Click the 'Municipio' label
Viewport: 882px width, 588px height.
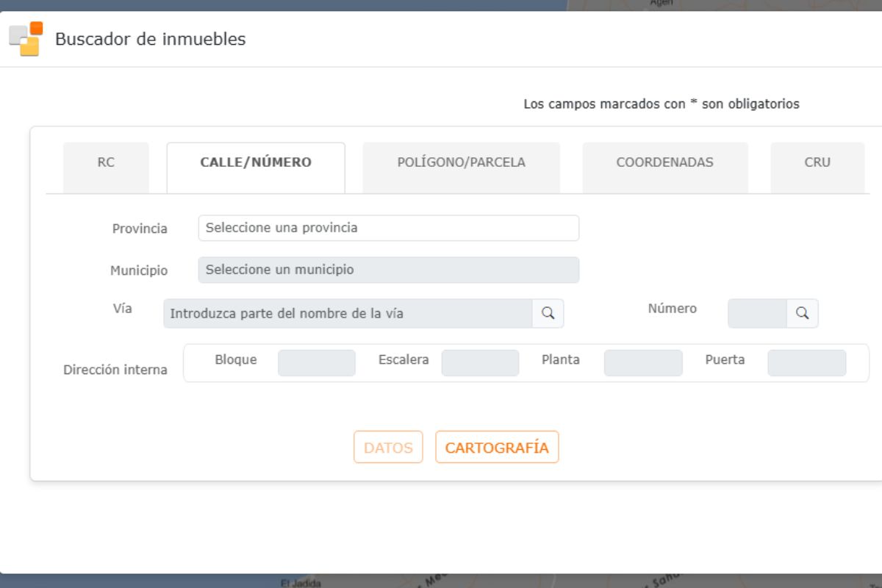139,270
